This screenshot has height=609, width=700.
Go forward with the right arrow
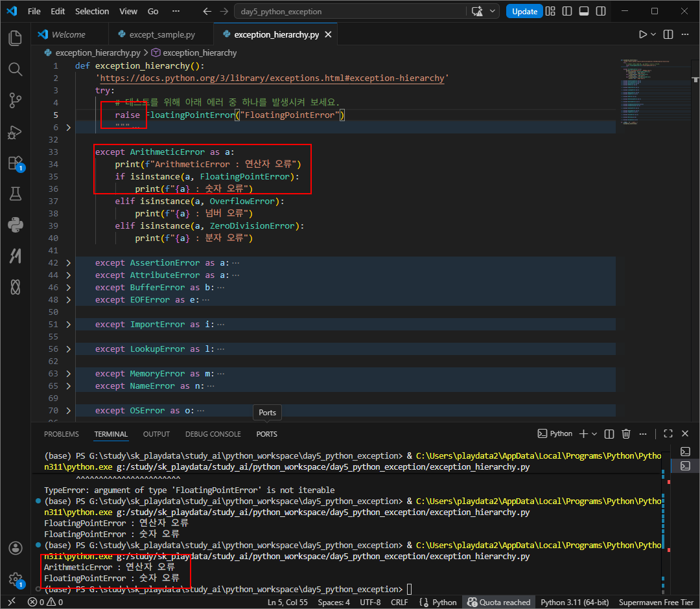[x=224, y=12]
